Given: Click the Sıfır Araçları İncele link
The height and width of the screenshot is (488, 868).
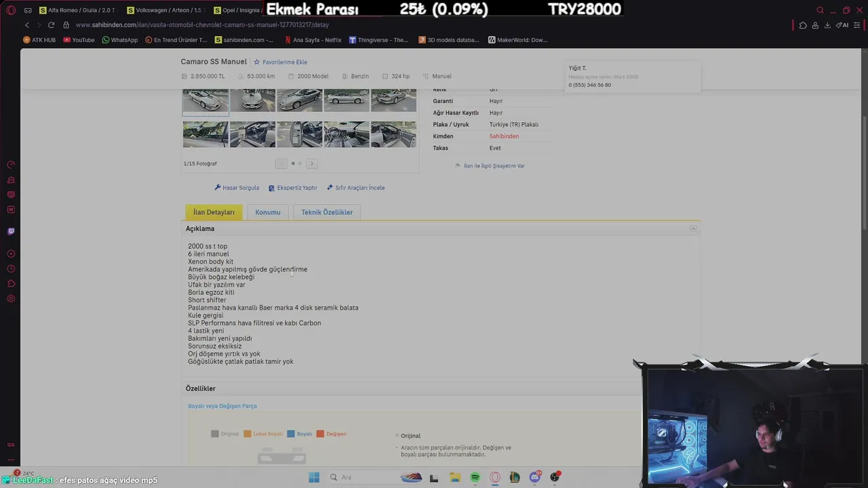Looking at the screenshot, I should coord(355,188).
